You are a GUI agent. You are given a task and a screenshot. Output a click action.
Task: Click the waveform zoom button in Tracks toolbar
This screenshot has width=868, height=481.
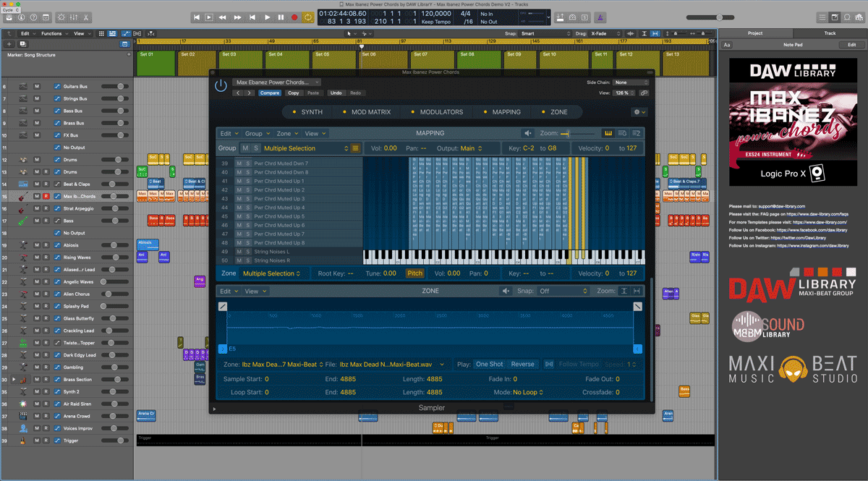(629, 34)
